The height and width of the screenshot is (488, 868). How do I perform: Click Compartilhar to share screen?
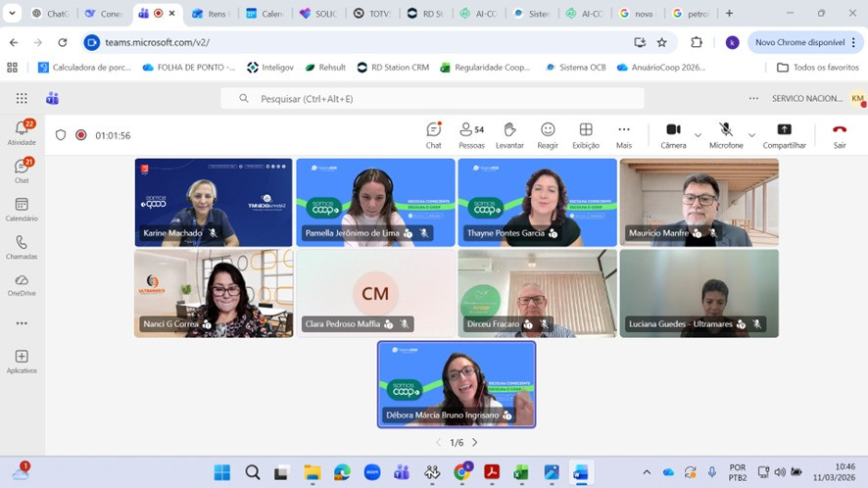pyautogui.click(x=784, y=134)
